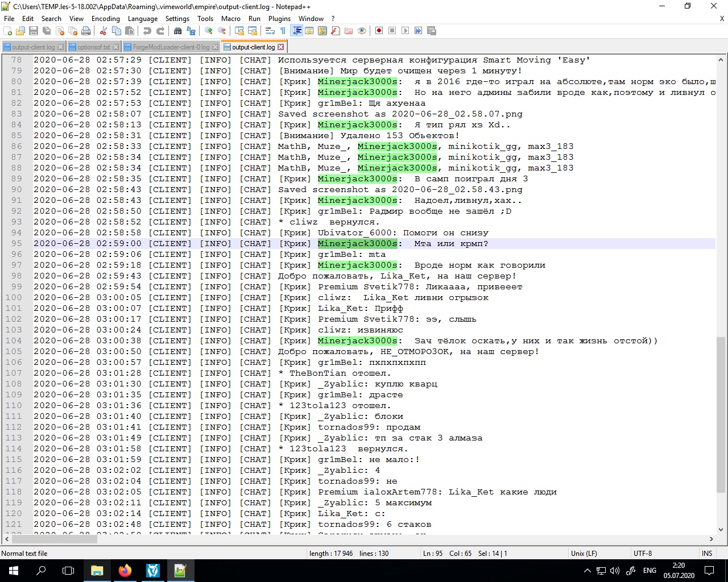The width and height of the screenshot is (728, 582).
Task: Click the Open file toolbar icon
Action: [20, 31]
